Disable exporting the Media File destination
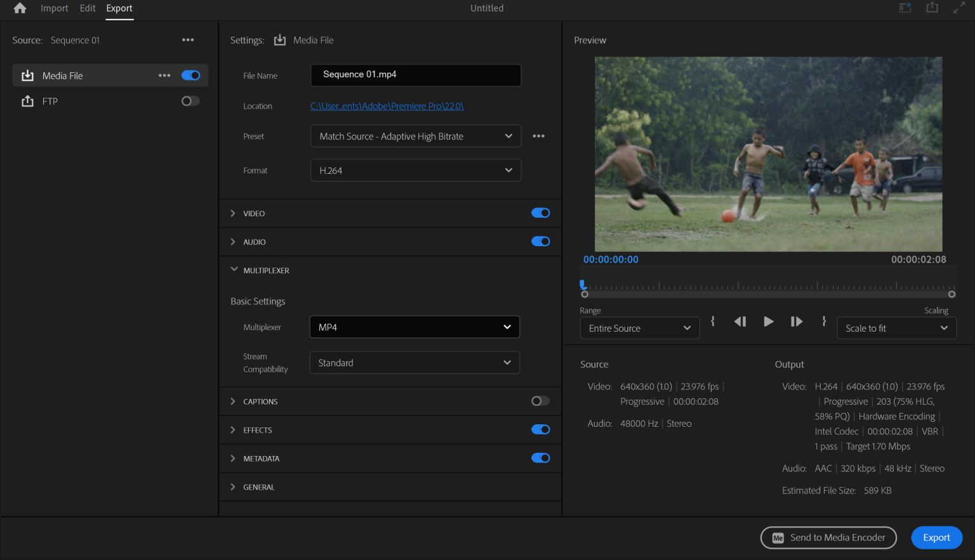The width and height of the screenshot is (975, 560). pos(190,75)
